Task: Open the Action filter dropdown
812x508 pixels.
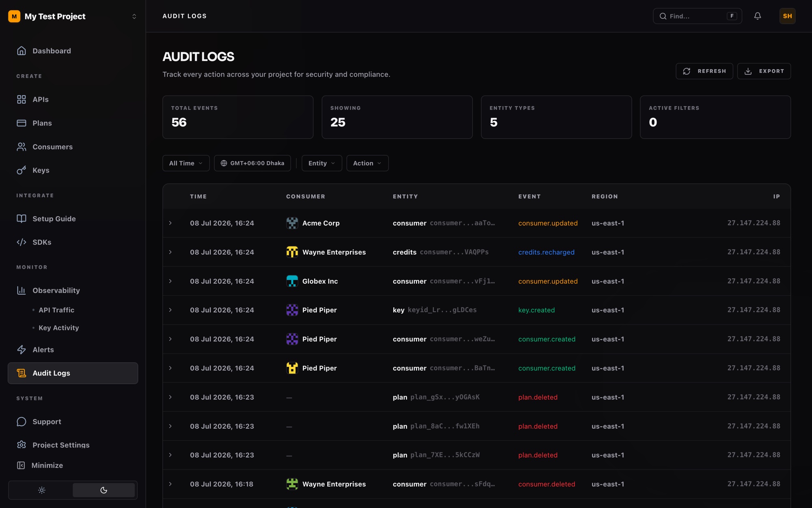Action: coord(367,163)
